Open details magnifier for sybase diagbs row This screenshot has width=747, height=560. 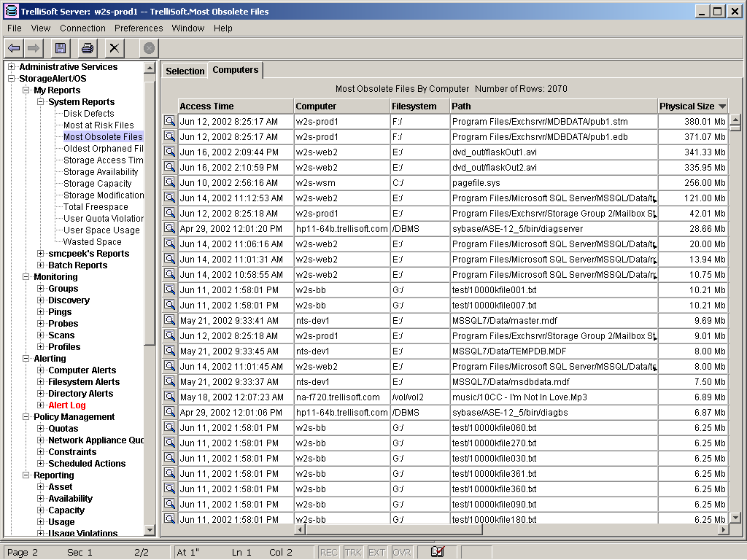click(169, 411)
